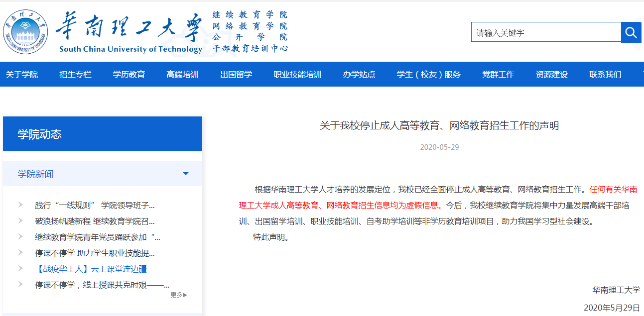Click the 华南理工大学 calligraphy logo
The height and width of the screenshot is (316, 644).
tap(129, 26)
